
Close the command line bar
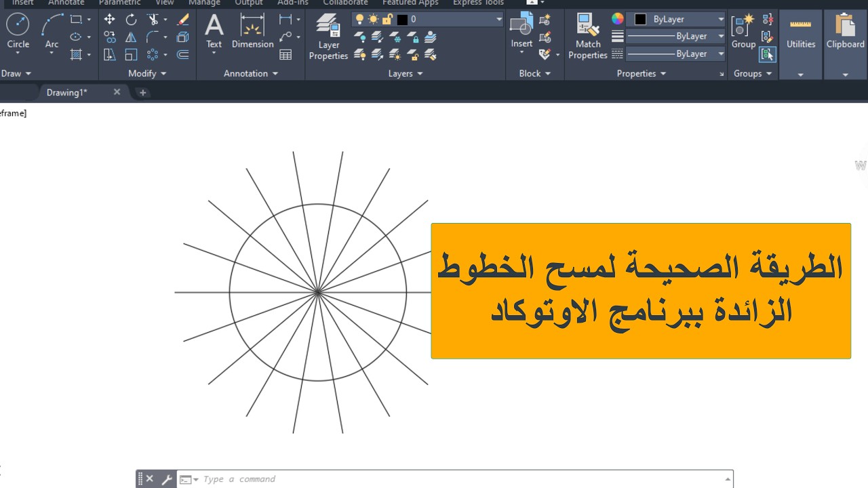(x=149, y=479)
